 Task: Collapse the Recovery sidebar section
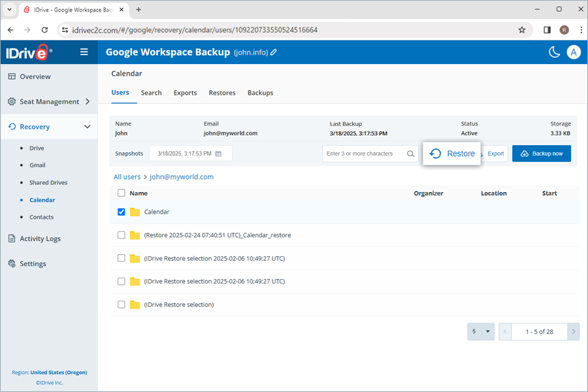(88, 127)
